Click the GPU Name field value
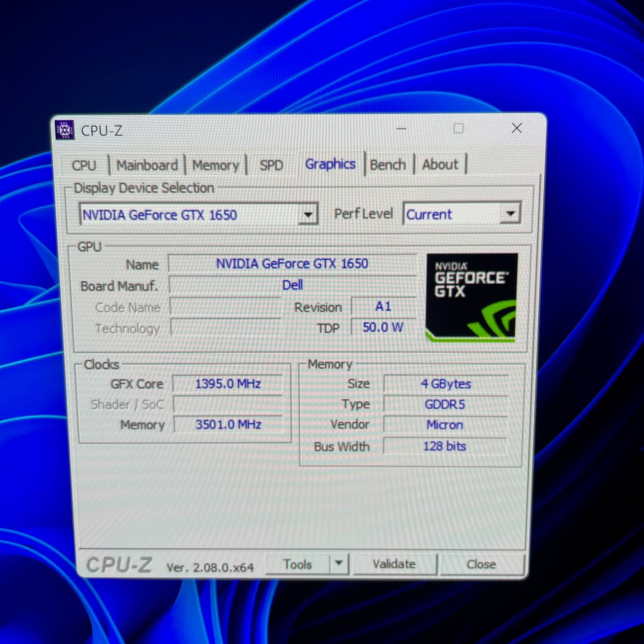Screen dimensions: 644x644 pyautogui.click(x=292, y=263)
